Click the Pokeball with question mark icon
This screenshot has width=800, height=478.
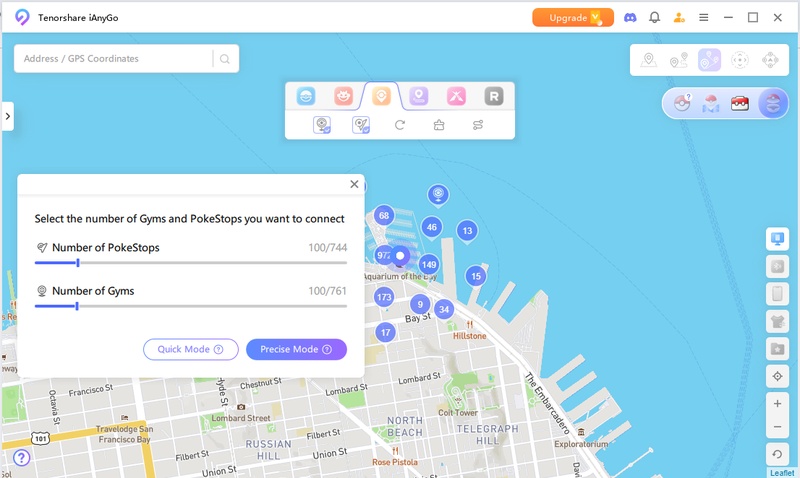pyautogui.click(x=682, y=103)
